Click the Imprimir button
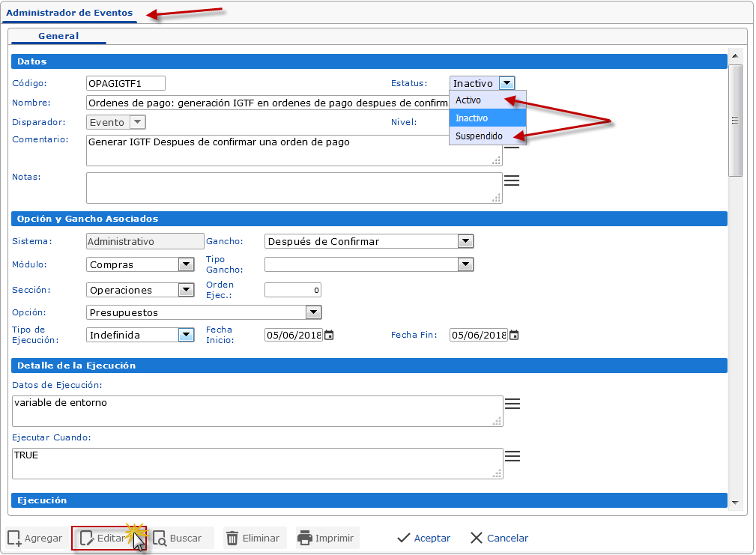The height and width of the screenshot is (555, 756). [x=328, y=538]
